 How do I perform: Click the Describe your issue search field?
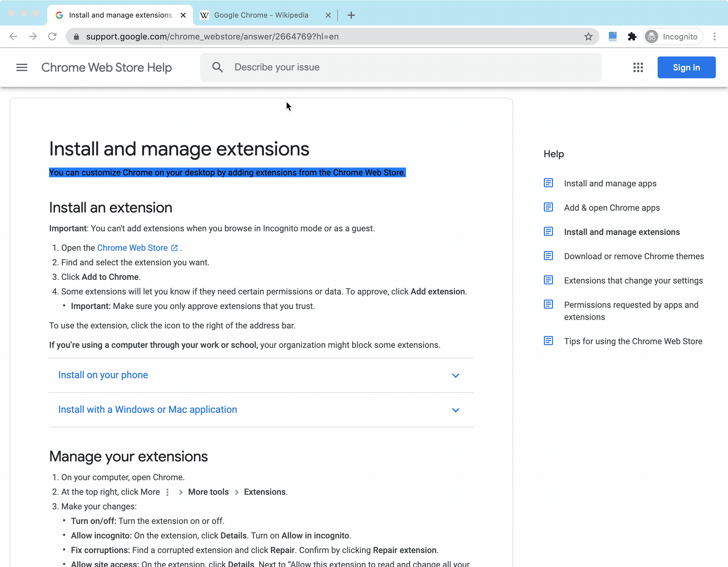[x=400, y=67]
